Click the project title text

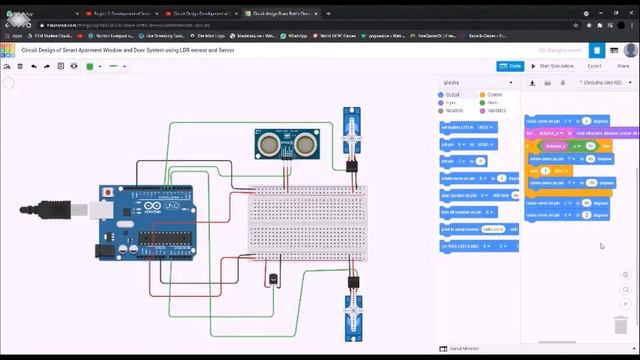click(128, 50)
